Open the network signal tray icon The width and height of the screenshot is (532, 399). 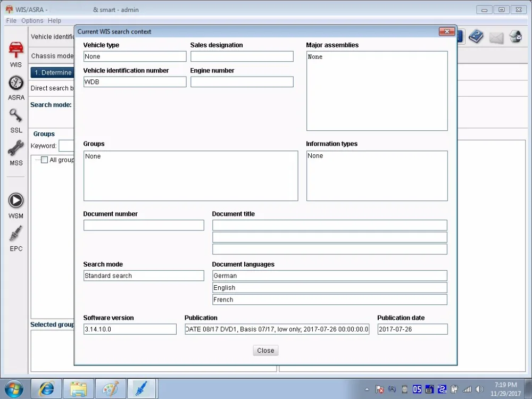coord(467,389)
